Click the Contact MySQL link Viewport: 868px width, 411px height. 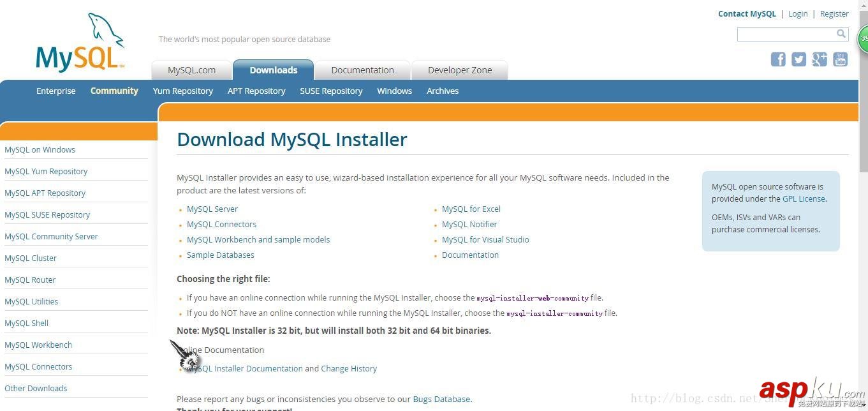coord(747,13)
